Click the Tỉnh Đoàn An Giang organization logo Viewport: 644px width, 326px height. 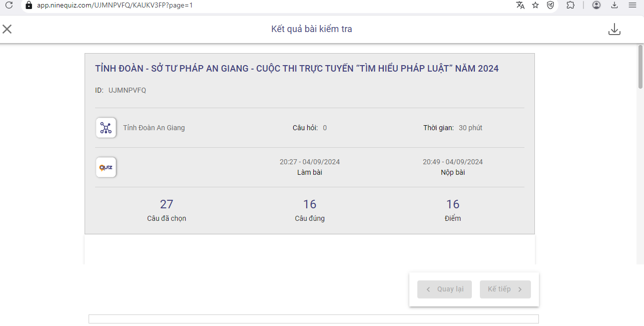[106, 128]
